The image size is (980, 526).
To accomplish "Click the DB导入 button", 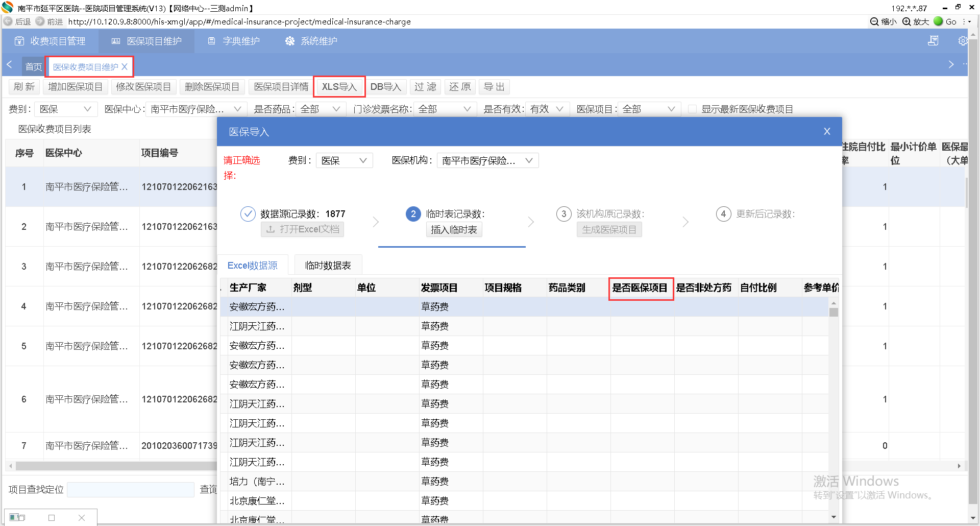I will pyautogui.click(x=385, y=87).
